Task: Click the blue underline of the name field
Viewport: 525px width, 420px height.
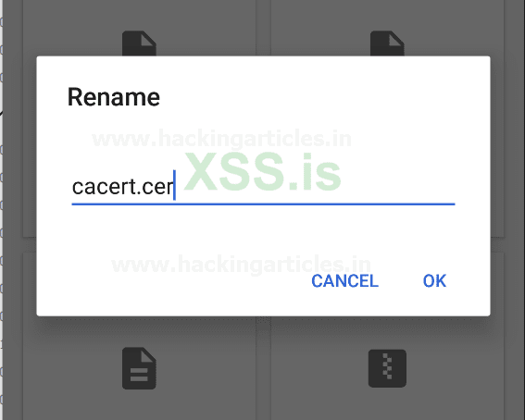Action: pyautogui.click(x=263, y=204)
